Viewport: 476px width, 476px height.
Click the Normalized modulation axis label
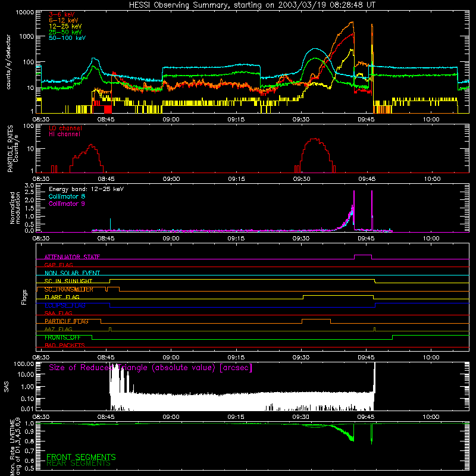pyautogui.click(x=15, y=208)
